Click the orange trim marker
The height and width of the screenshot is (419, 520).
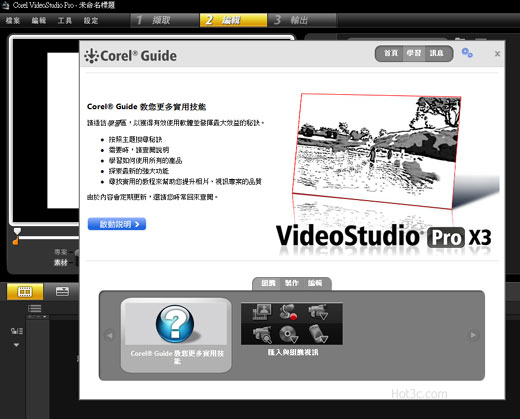(x=15, y=241)
